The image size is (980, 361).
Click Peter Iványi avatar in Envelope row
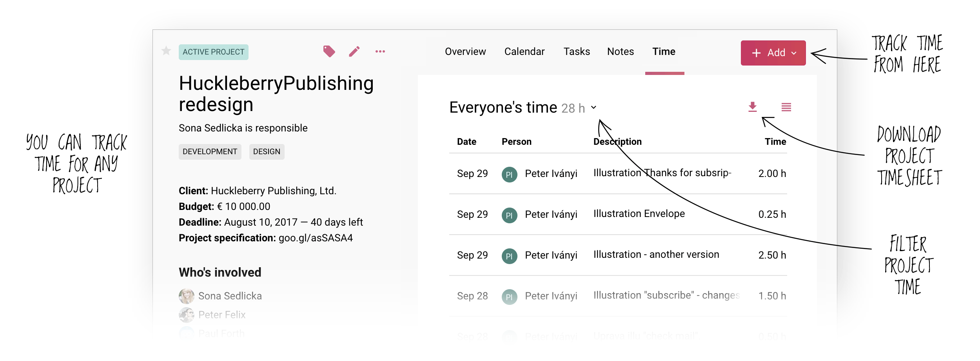pyautogui.click(x=509, y=215)
